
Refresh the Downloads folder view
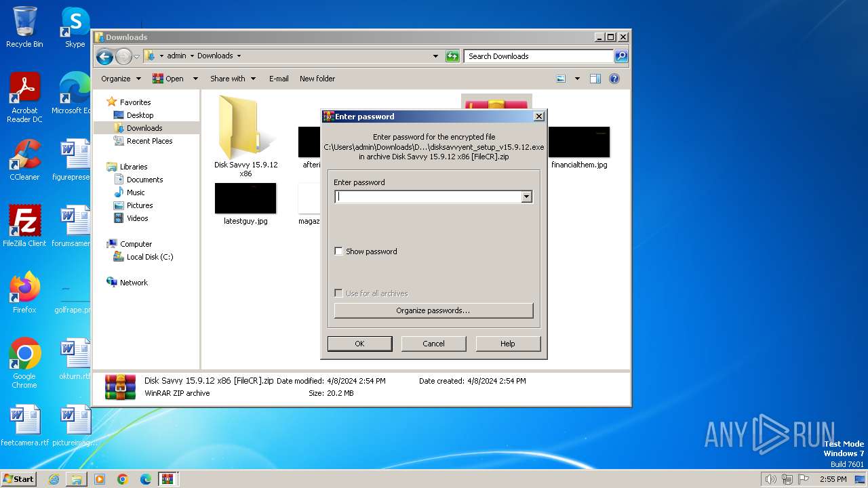pos(452,56)
